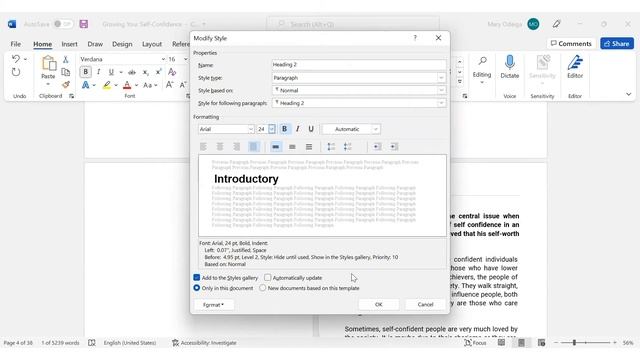
Task: Open the Insert tab
Action: click(69, 44)
